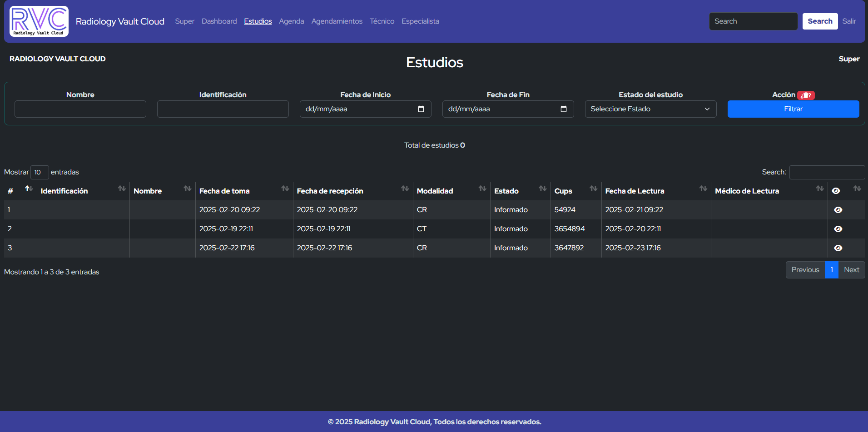Click the red help badge next to Acción
The height and width of the screenshot is (432, 868).
807,95
